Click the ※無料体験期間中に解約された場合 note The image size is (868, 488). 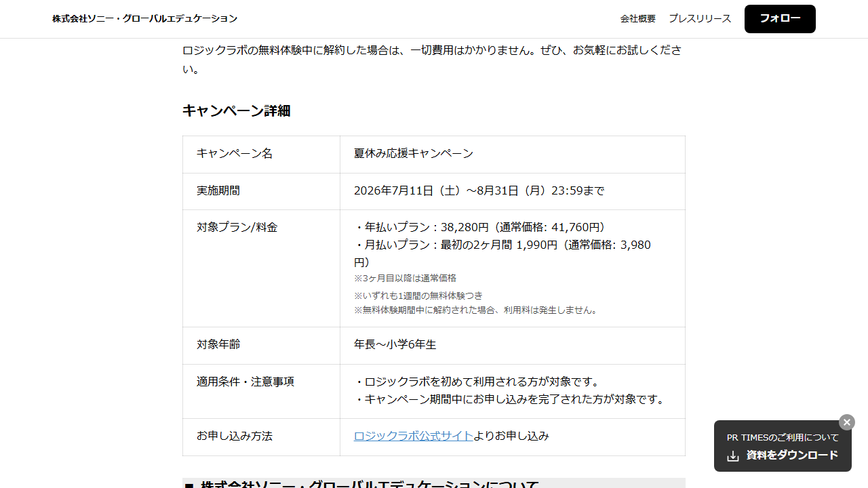[477, 310]
